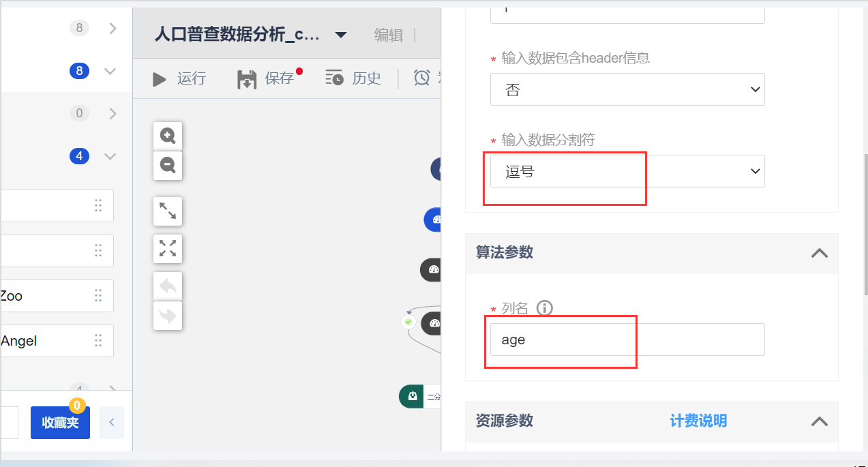Screen dimensions: 868x467
Task: Open the header信息 dropdown showing 否
Action: 627,89
